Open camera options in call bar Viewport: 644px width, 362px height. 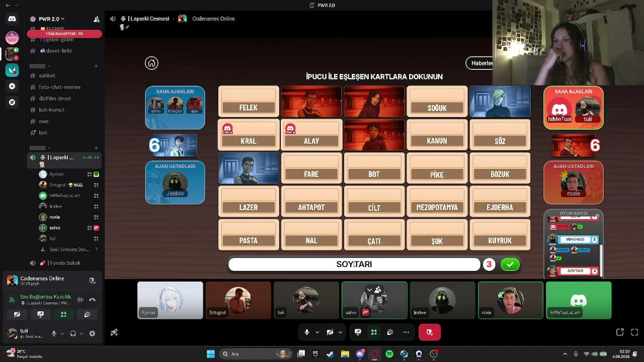pos(340,332)
